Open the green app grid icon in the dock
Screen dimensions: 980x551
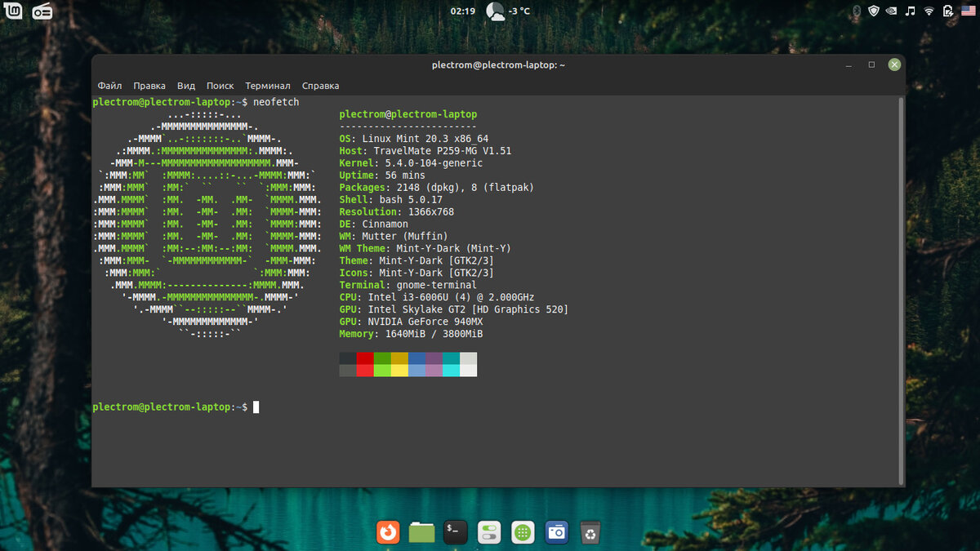pyautogui.click(x=523, y=532)
